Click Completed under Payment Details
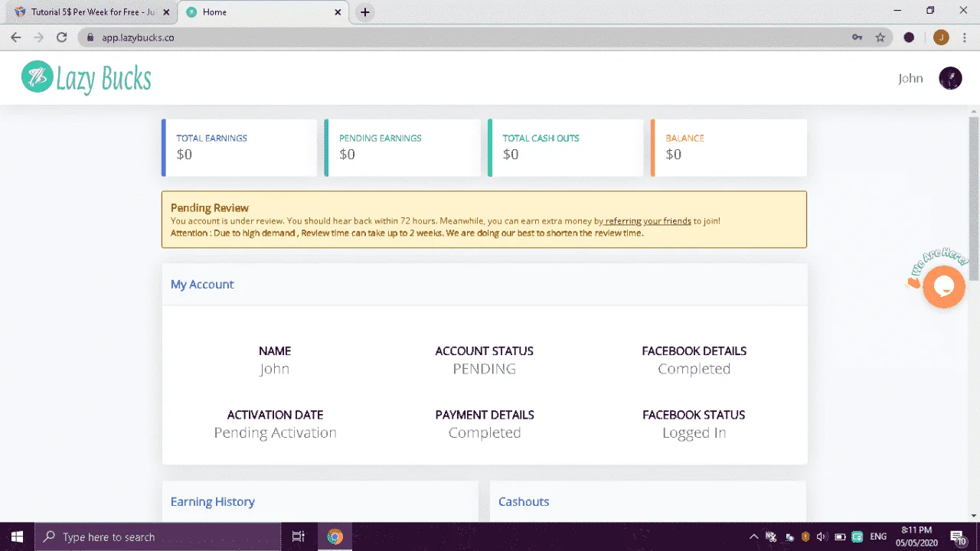 [484, 432]
